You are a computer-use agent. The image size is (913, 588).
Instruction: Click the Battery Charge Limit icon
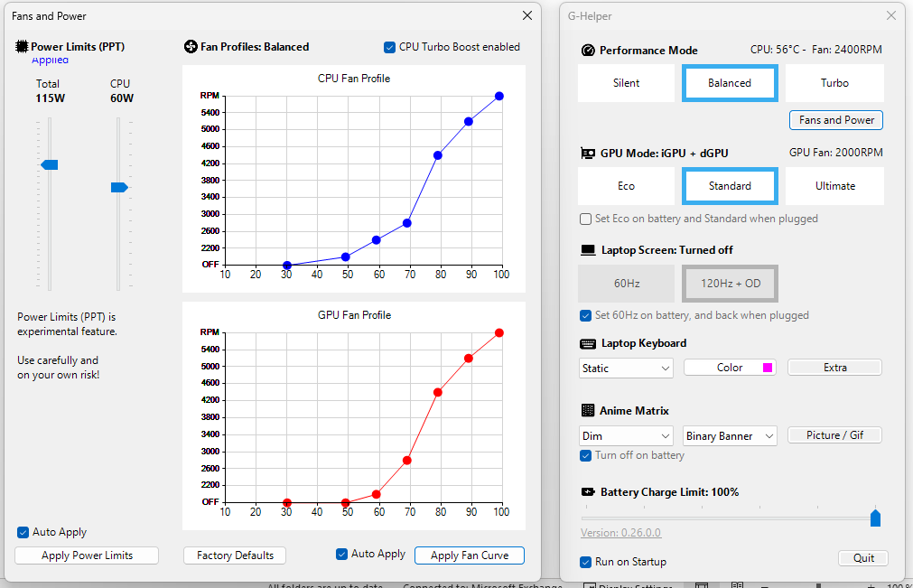point(588,492)
